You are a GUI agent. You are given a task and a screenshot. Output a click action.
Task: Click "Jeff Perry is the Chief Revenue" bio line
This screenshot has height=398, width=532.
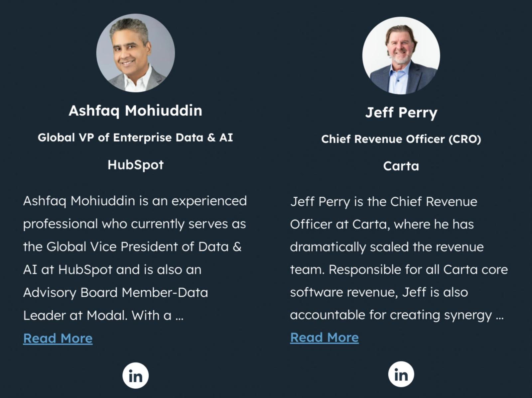pos(383,202)
